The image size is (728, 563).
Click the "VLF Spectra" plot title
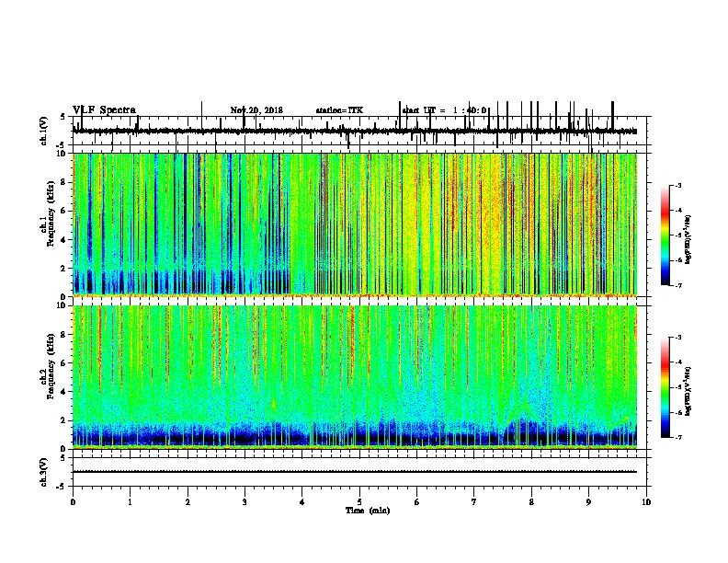(104, 110)
